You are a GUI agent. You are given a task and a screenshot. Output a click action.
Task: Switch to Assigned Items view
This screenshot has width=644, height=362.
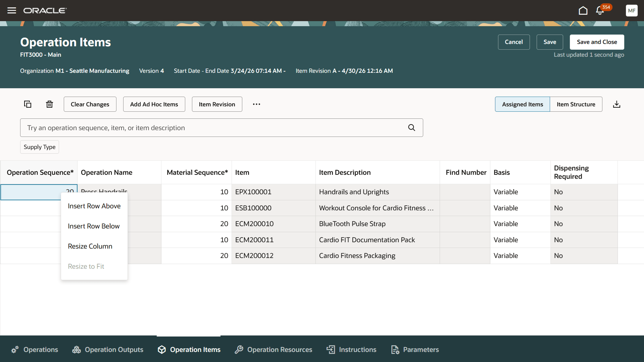coord(522,104)
